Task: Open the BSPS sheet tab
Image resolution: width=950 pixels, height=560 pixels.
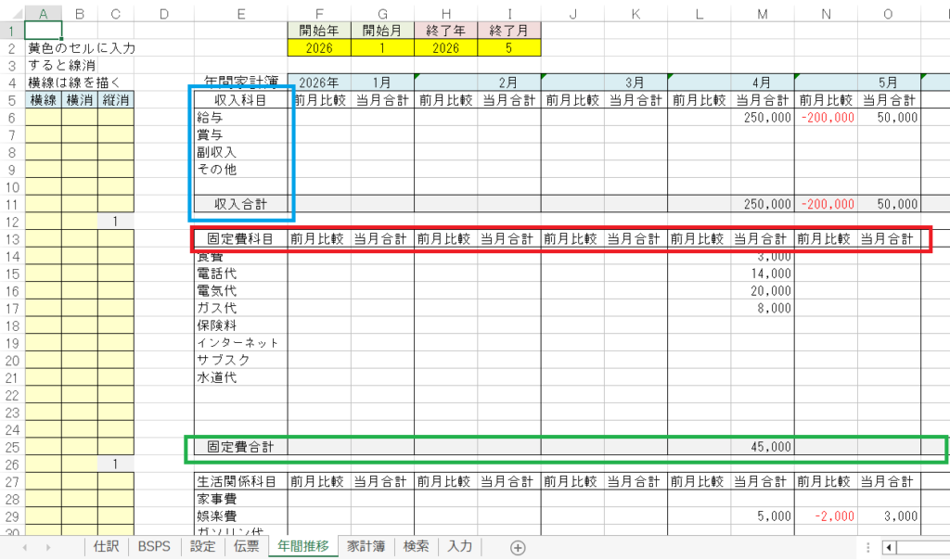Action: pyautogui.click(x=154, y=547)
